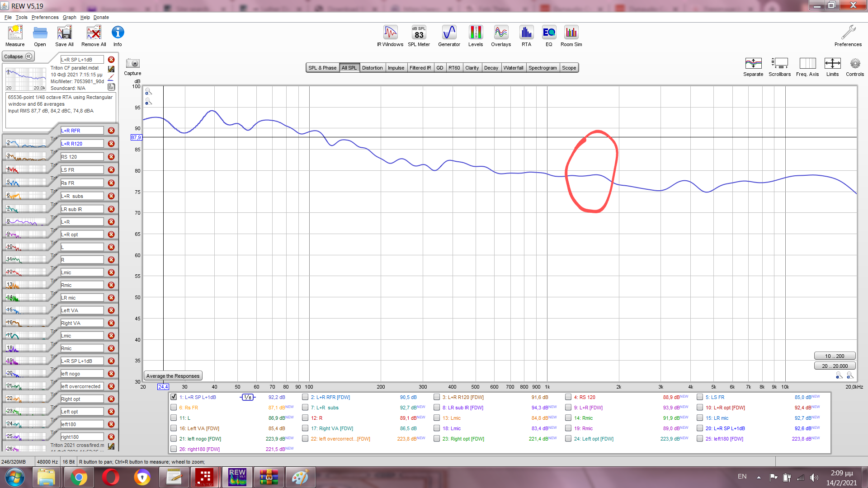Open the Graph menu
Screen dimensions: 868x488
[x=69, y=17]
